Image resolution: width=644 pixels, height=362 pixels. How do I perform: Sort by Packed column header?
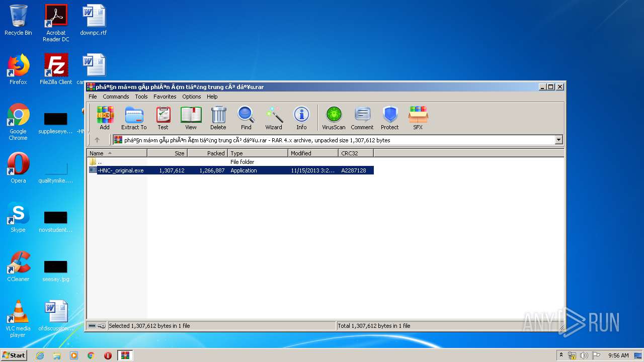pos(208,153)
